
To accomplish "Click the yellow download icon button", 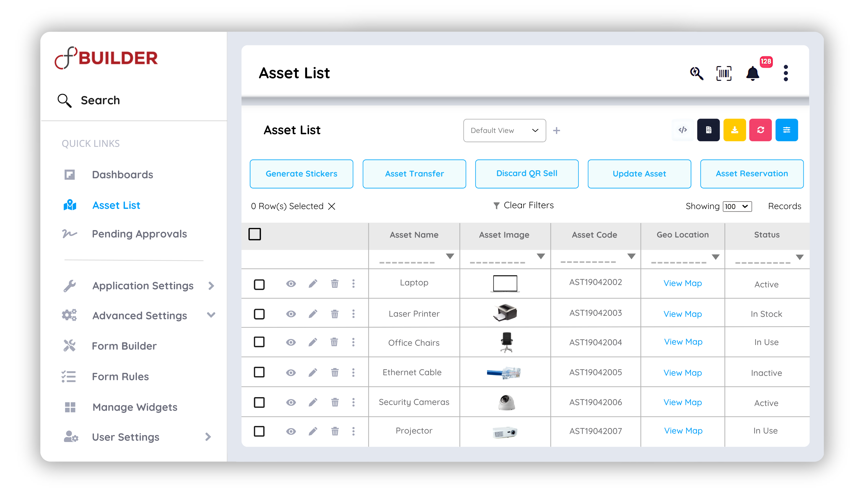I will [735, 130].
